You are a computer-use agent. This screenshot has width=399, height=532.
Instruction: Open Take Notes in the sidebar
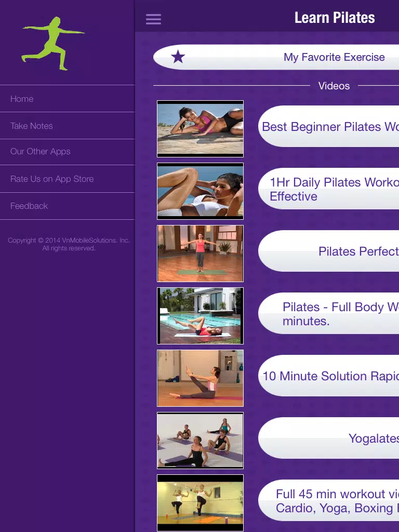[68, 126]
